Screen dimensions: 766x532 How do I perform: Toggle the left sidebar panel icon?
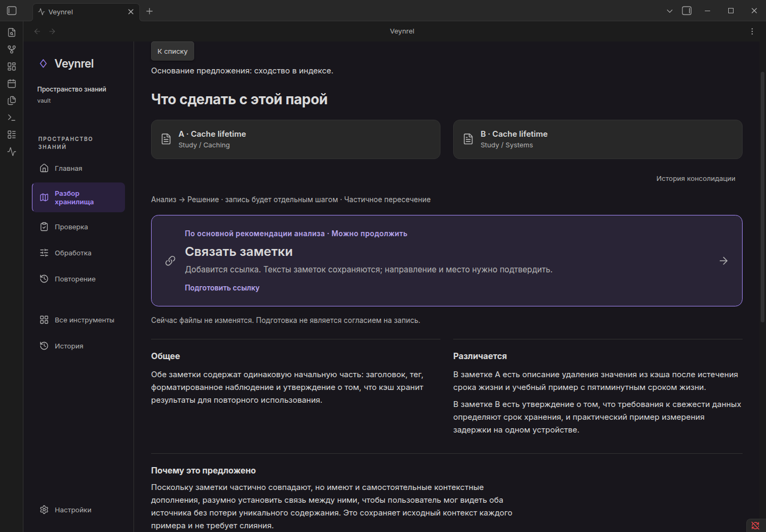coord(12,11)
